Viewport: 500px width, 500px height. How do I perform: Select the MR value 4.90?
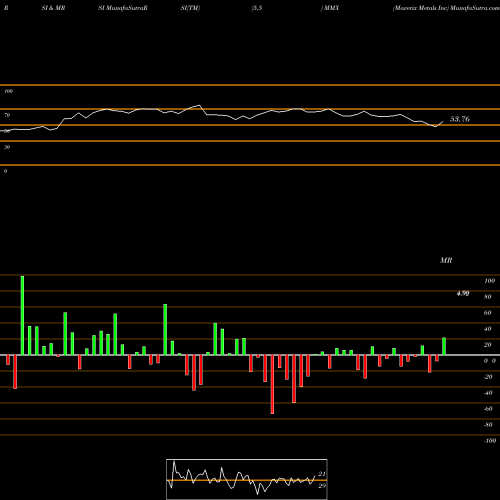[463, 293]
